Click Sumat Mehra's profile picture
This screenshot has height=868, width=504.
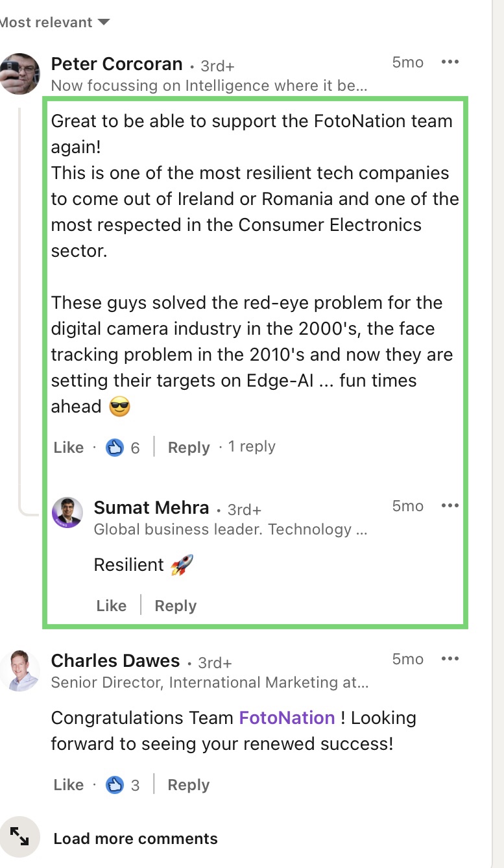(x=67, y=512)
